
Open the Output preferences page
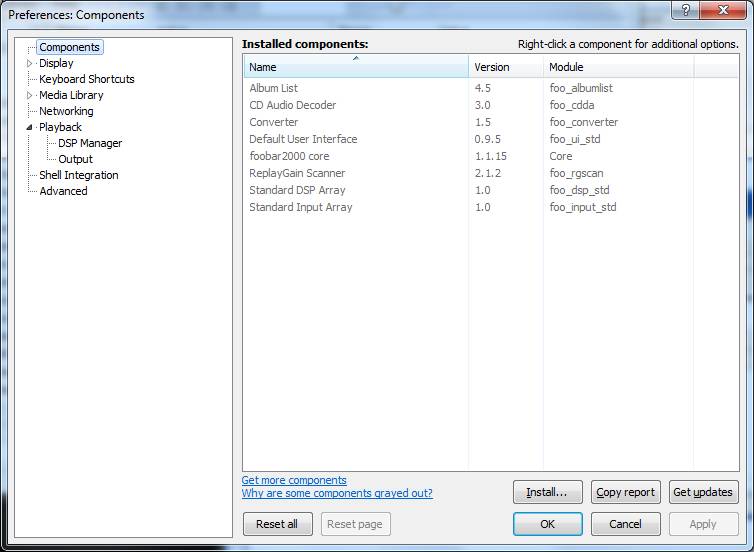click(x=75, y=159)
